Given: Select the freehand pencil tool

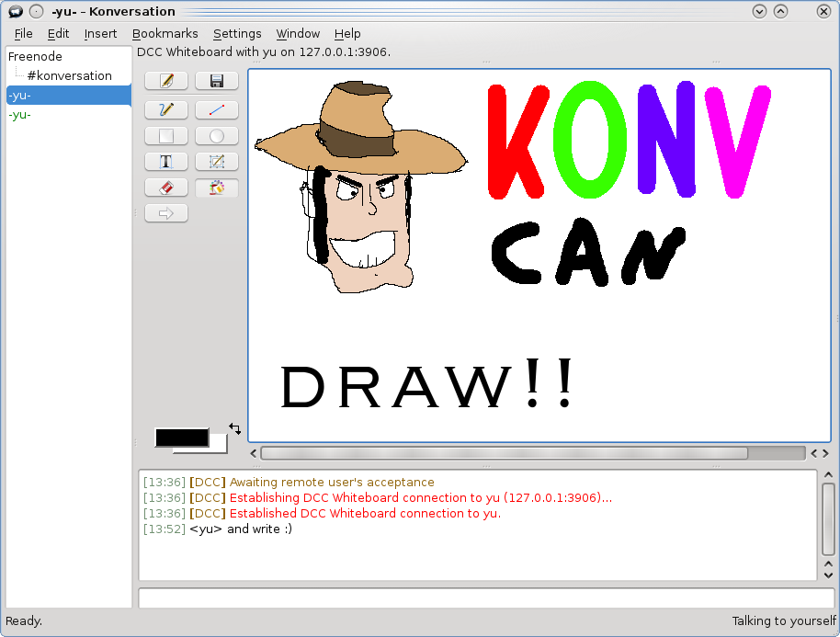Looking at the screenshot, I should tap(166, 109).
